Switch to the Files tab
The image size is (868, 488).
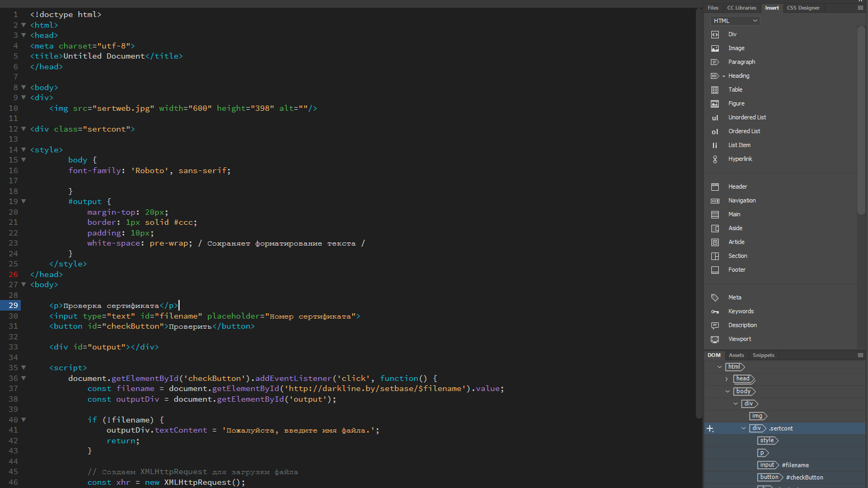[x=713, y=8]
